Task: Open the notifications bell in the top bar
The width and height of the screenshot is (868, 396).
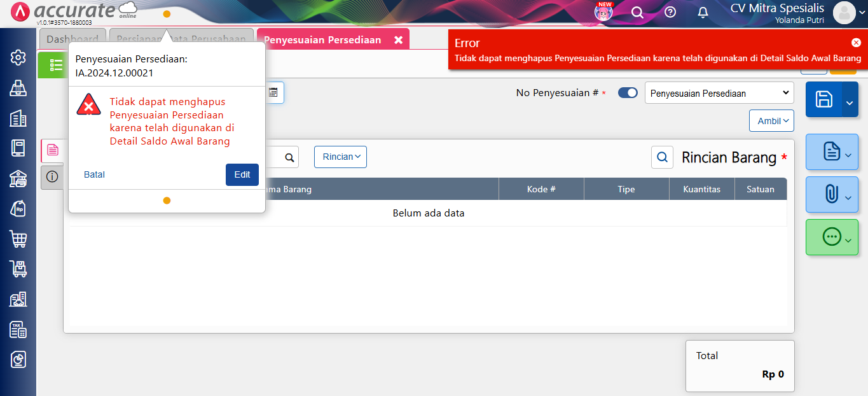Action: pos(702,12)
